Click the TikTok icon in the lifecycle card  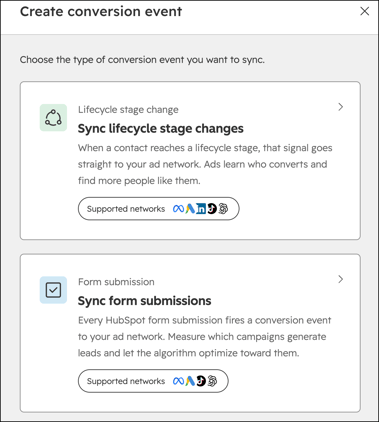tap(212, 209)
